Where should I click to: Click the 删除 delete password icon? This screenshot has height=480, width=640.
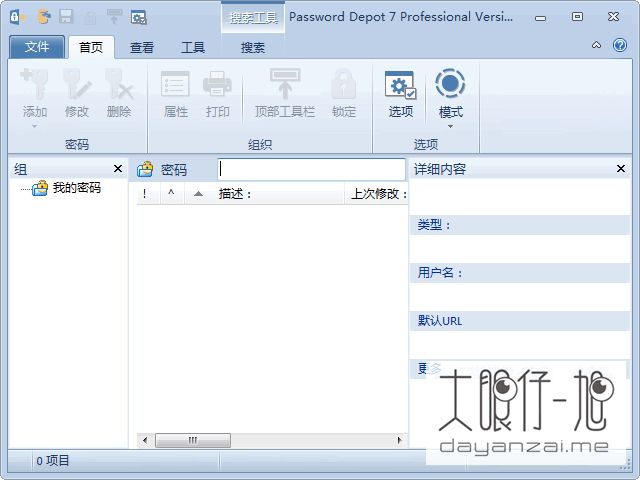click(x=119, y=84)
